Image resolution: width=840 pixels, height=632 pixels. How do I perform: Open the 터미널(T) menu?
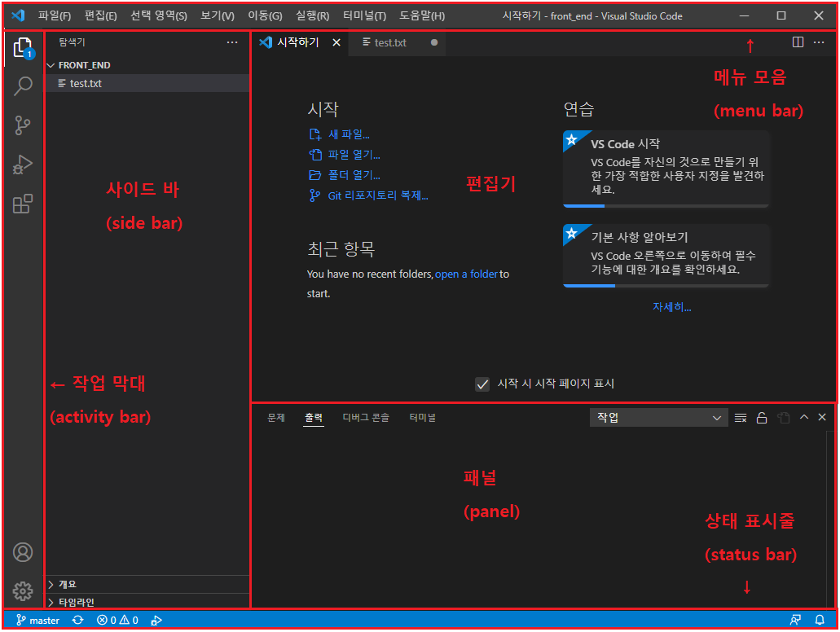pos(364,16)
